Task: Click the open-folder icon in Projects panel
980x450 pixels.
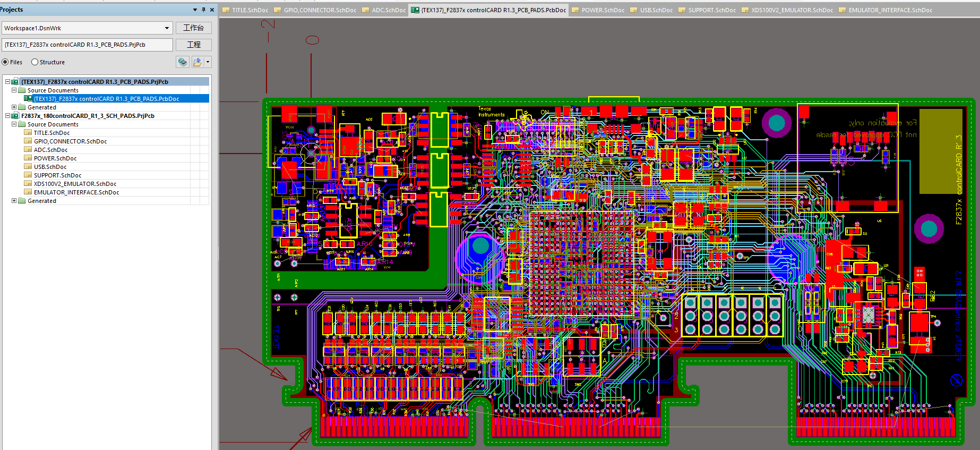Action: (x=197, y=62)
